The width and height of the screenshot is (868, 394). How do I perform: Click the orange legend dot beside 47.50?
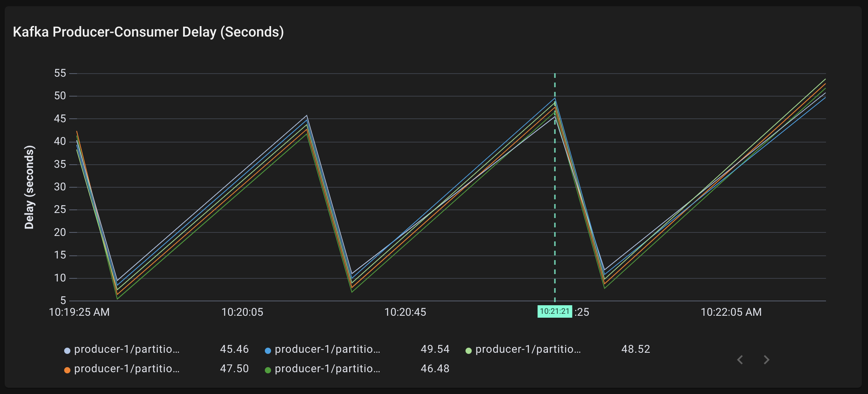pyautogui.click(x=67, y=370)
